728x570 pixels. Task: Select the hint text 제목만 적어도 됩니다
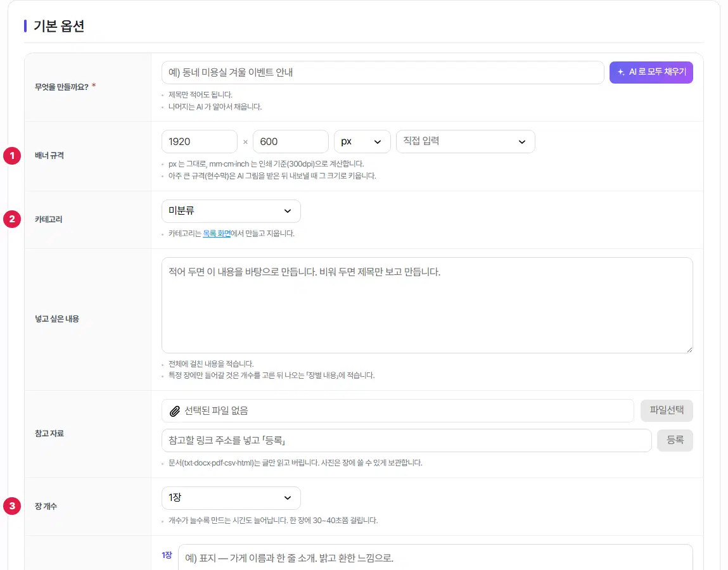pos(200,95)
